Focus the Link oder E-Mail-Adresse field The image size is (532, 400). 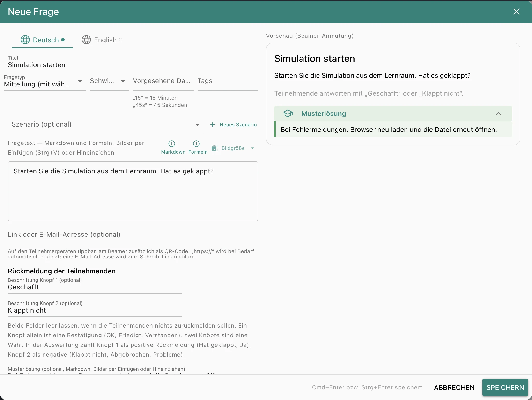coord(133,235)
